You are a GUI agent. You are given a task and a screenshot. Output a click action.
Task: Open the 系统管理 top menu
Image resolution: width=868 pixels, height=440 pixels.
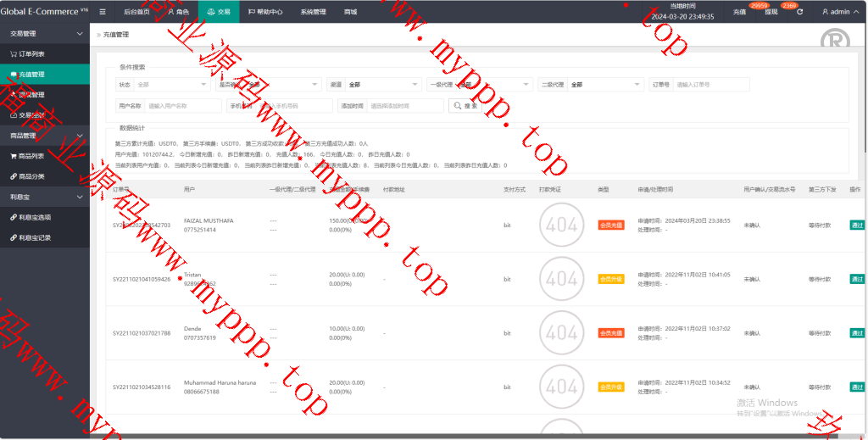[x=313, y=12]
